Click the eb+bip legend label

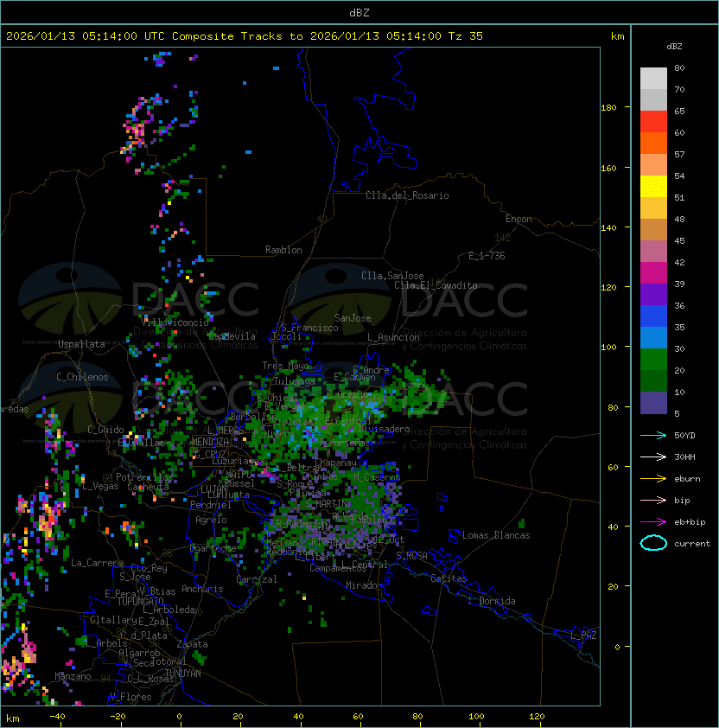[690, 522]
